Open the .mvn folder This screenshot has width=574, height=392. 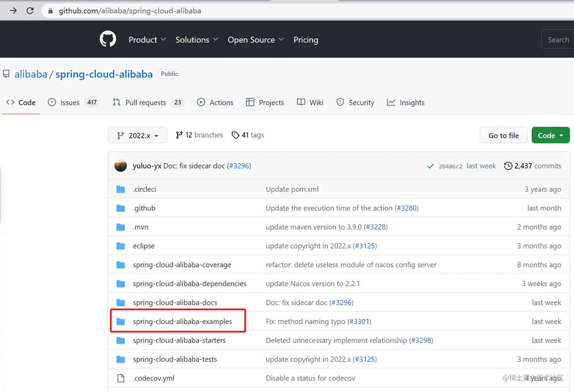tap(140, 227)
